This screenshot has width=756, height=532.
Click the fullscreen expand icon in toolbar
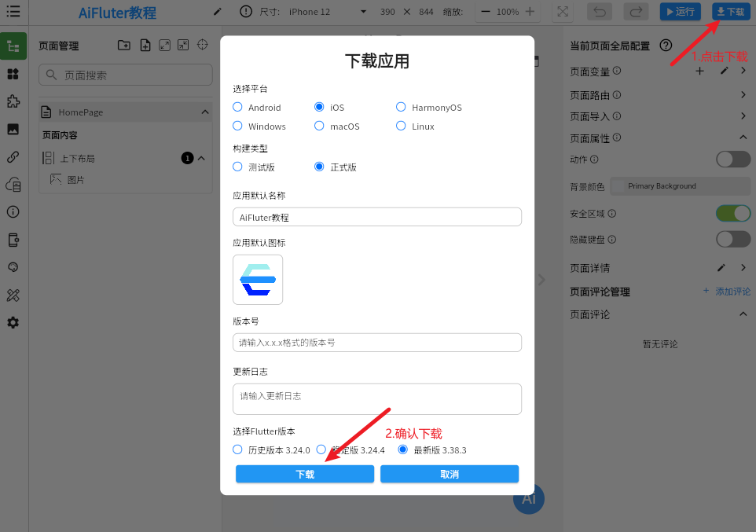562,12
